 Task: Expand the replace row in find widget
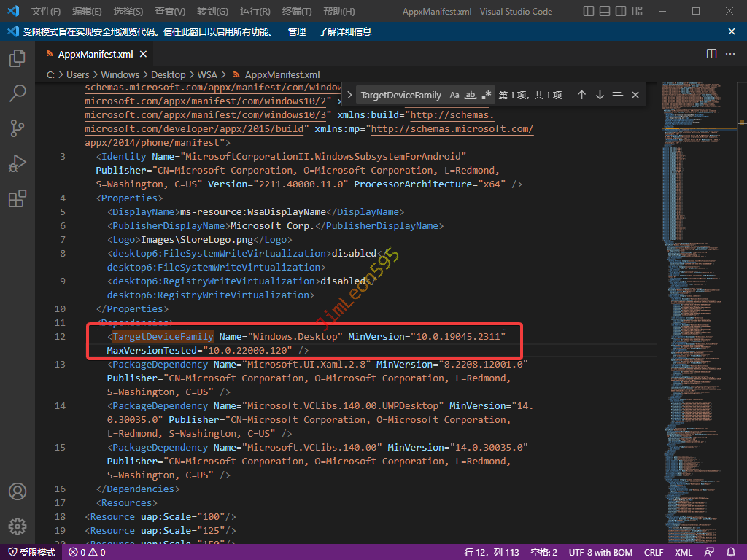[349, 95]
